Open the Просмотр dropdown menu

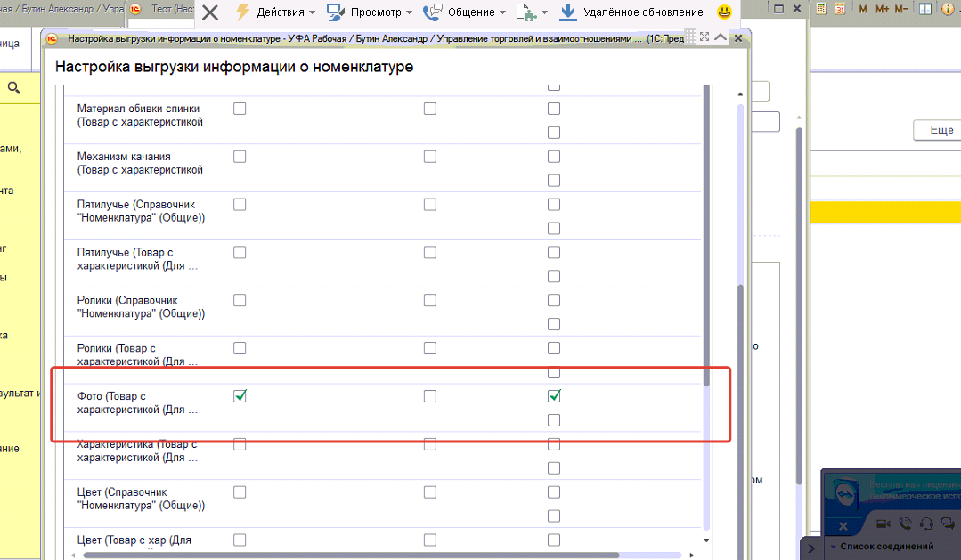[369, 12]
